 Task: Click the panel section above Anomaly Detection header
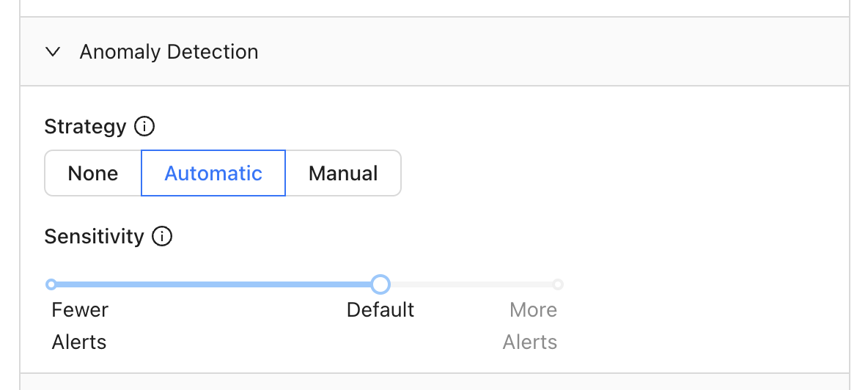(x=435, y=8)
